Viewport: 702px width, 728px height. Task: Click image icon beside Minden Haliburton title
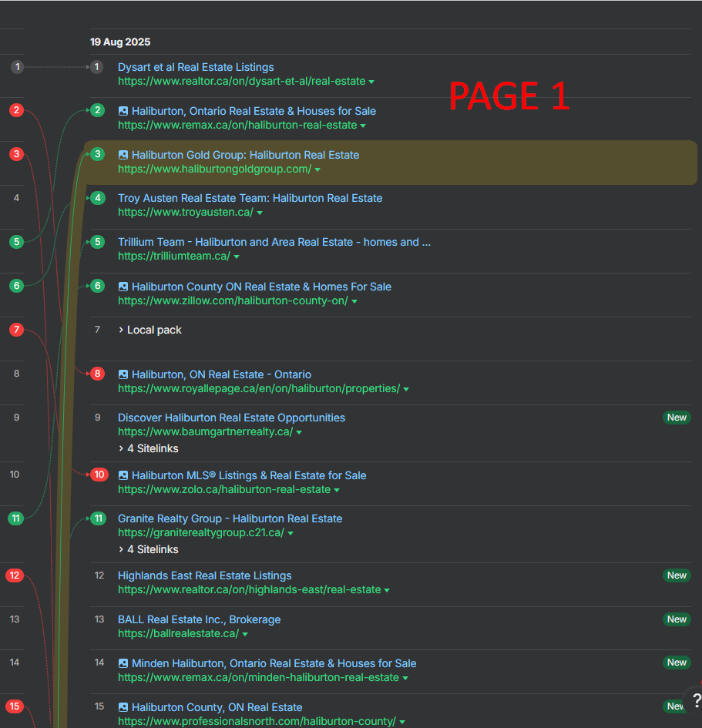123,663
